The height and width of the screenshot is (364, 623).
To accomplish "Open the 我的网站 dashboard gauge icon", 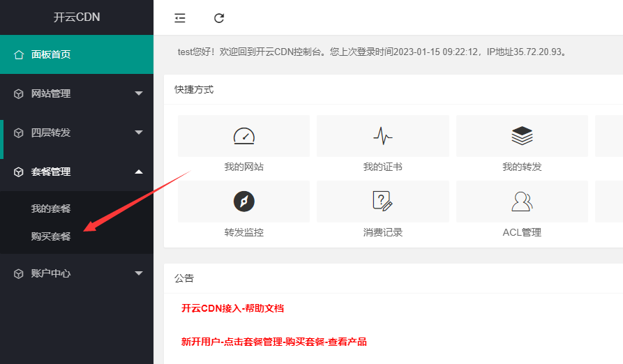I will [x=244, y=136].
